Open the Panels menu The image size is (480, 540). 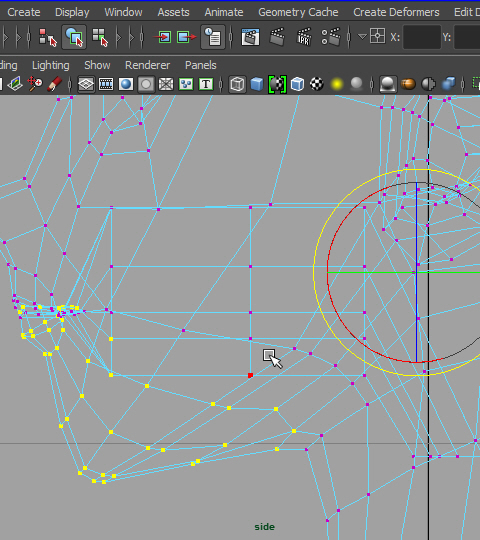200,65
